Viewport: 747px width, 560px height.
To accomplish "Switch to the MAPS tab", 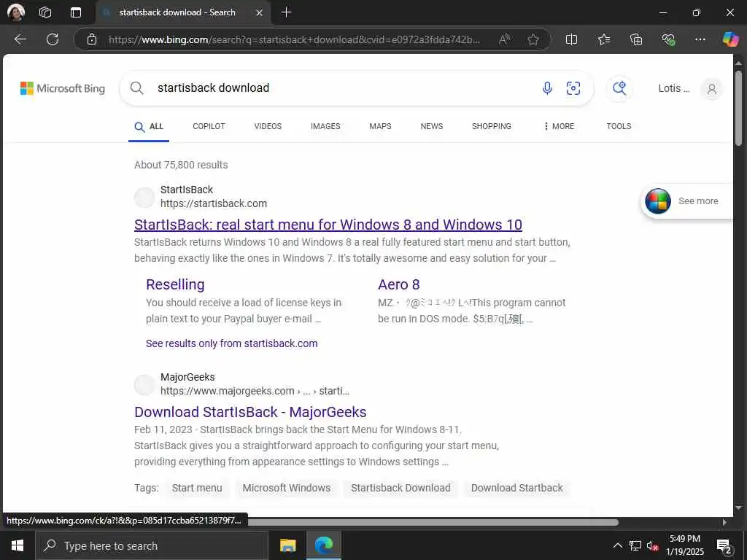I will point(380,126).
